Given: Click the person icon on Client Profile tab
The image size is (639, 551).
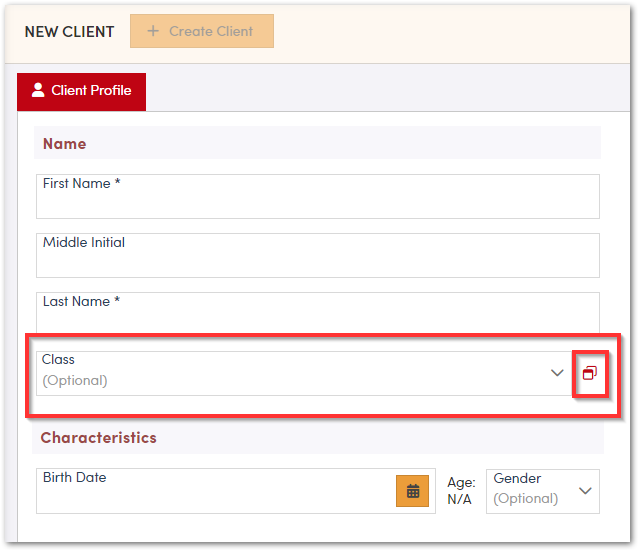Looking at the screenshot, I should click(x=38, y=91).
